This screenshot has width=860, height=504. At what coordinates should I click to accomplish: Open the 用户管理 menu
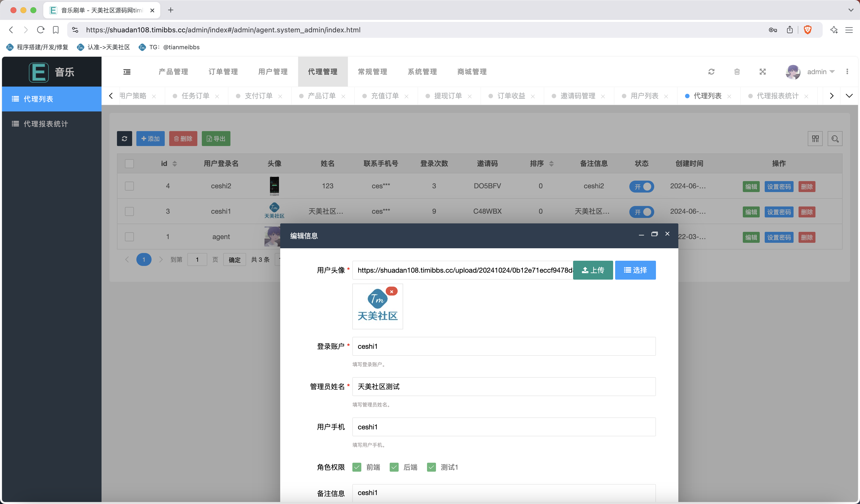pyautogui.click(x=273, y=72)
